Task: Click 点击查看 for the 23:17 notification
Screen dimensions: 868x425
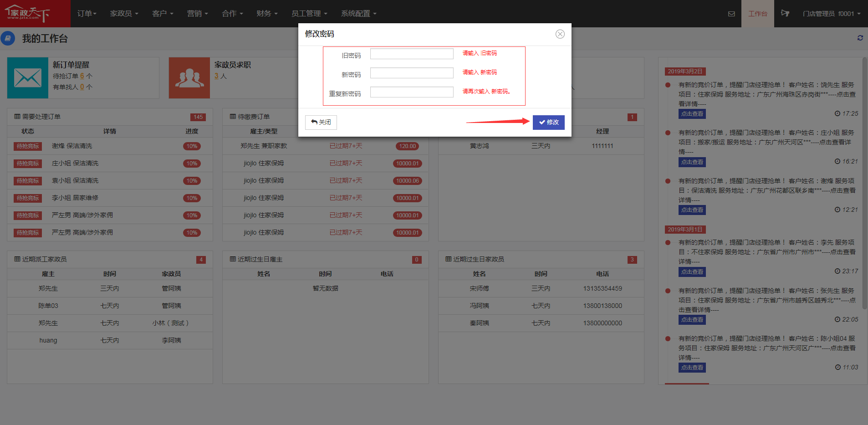Action: tap(692, 272)
